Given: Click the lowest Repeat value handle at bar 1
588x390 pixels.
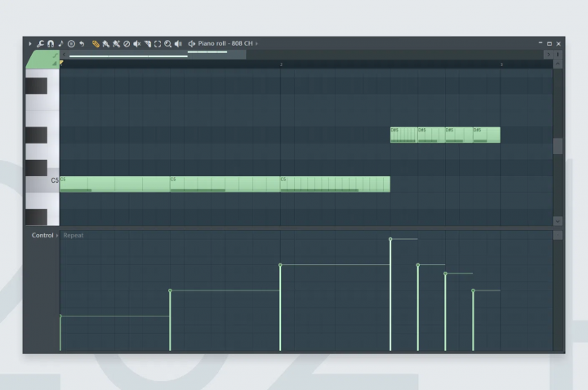Looking at the screenshot, I should pyautogui.click(x=60, y=317).
